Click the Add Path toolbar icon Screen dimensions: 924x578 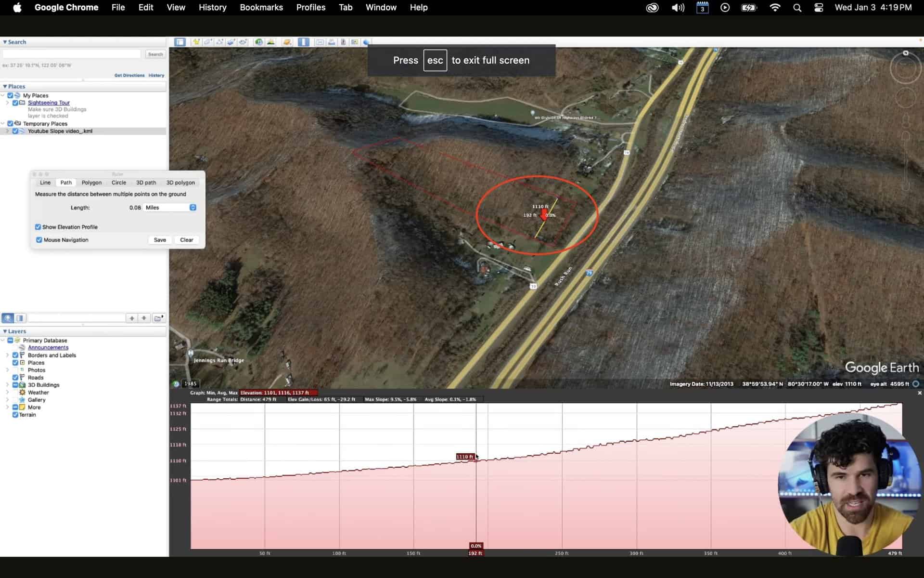tap(220, 42)
